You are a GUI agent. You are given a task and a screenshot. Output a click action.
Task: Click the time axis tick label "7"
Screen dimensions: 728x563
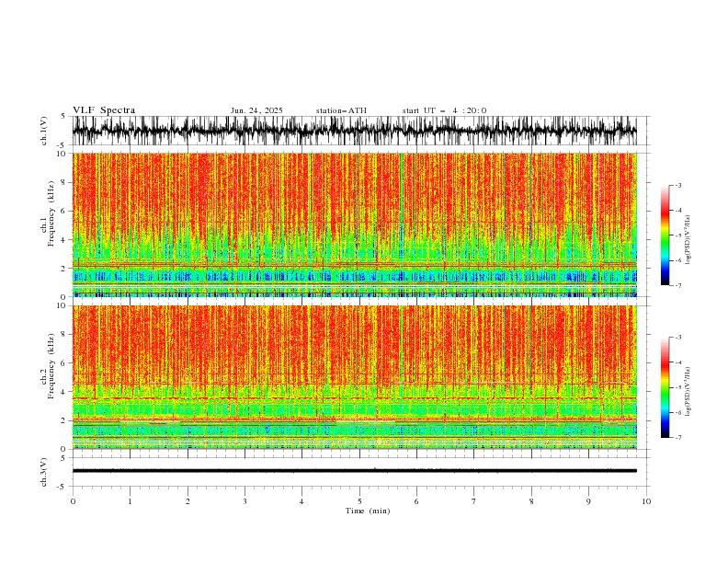[474, 501]
